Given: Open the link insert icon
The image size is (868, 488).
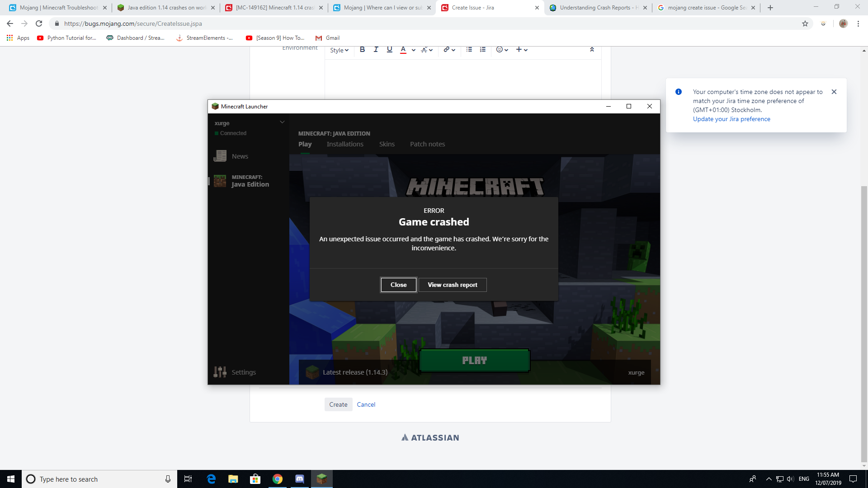Looking at the screenshot, I should [447, 50].
